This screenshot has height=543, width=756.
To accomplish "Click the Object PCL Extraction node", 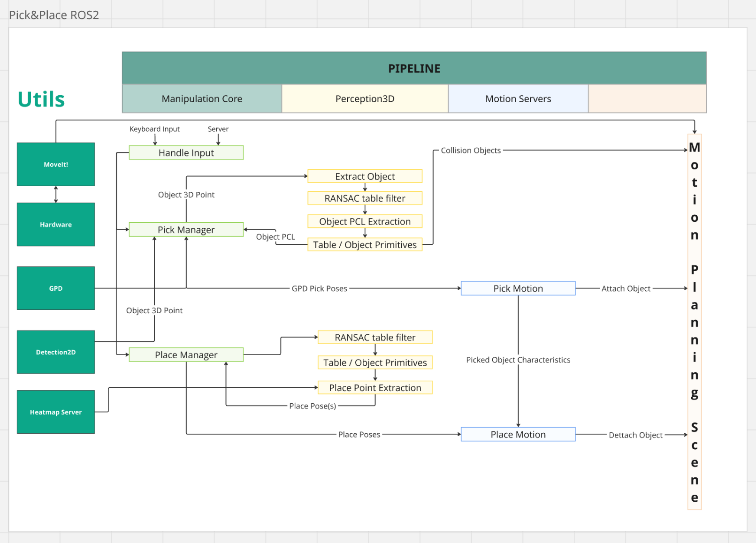I will pyautogui.click(x=365, y=221).
